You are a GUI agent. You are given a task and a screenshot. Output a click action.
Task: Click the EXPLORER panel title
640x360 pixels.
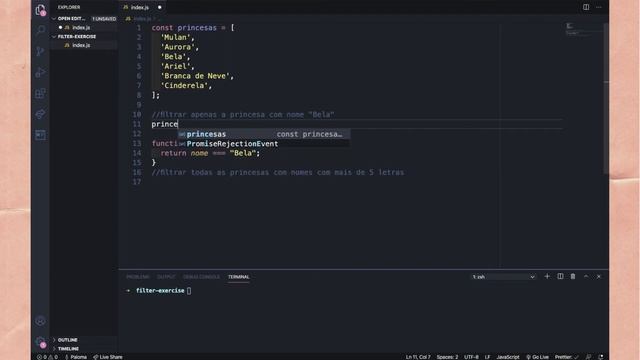69,7
